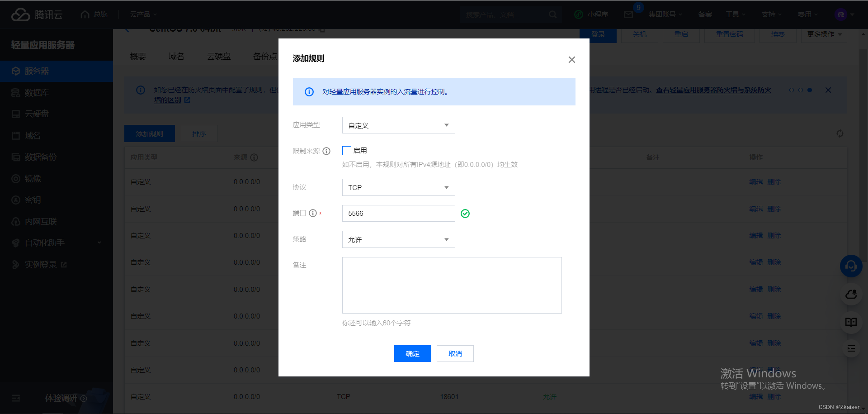The image size is (868, 414).
Task: Click 删除 in the first rule row
Action: click(x=774, y=182)
